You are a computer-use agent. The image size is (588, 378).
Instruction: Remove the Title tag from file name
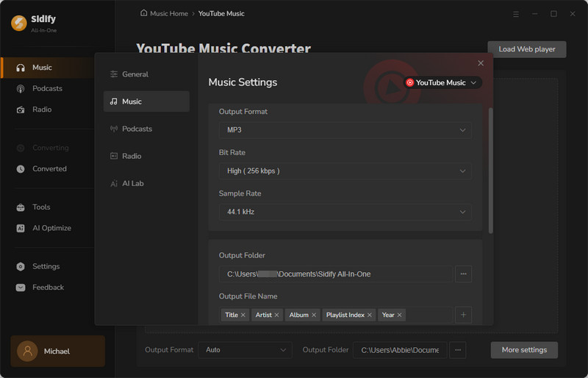pyautogui.click(x=243, y=315)
